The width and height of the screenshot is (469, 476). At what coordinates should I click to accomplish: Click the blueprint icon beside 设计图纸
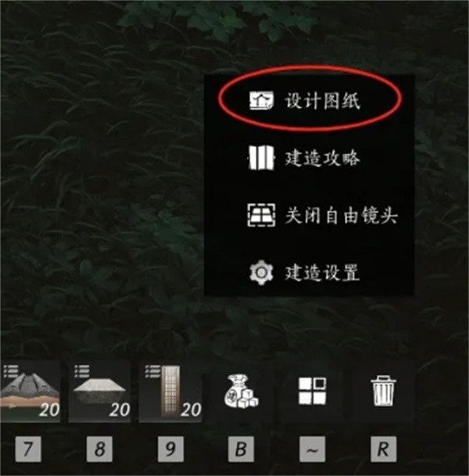pos(261,101)
